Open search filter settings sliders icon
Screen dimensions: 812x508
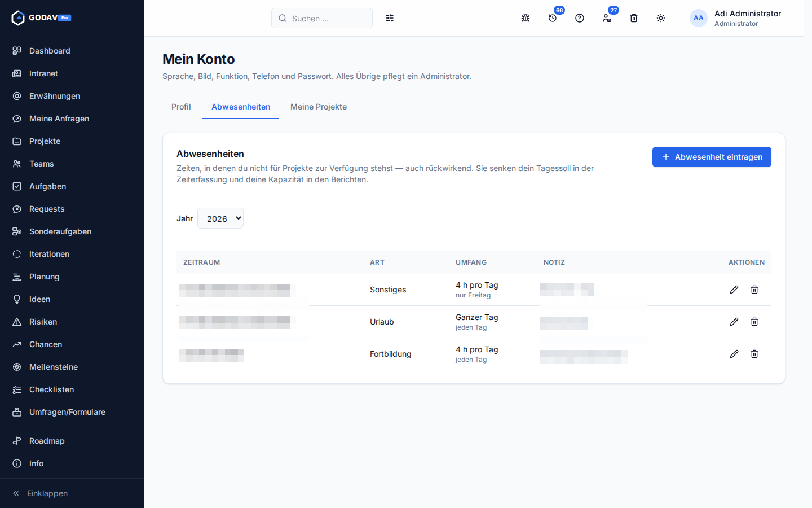coord(390,18)
